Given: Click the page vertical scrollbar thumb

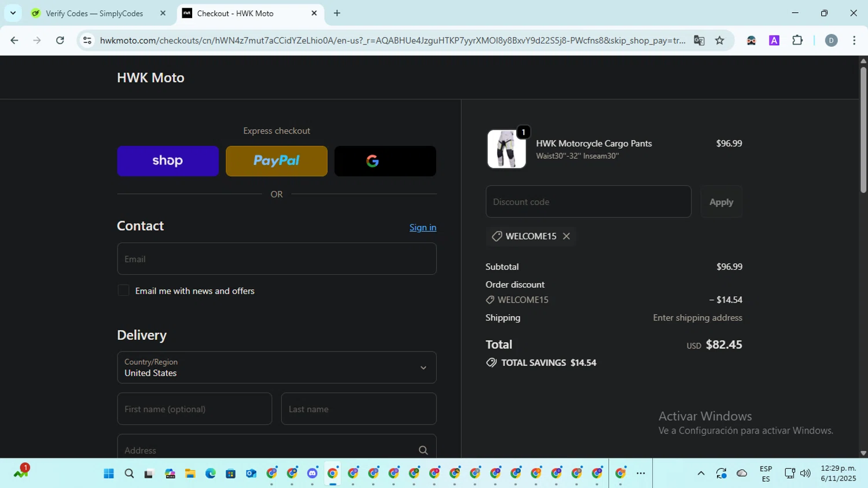Looking at the screenshot, I should pos(863,130).
